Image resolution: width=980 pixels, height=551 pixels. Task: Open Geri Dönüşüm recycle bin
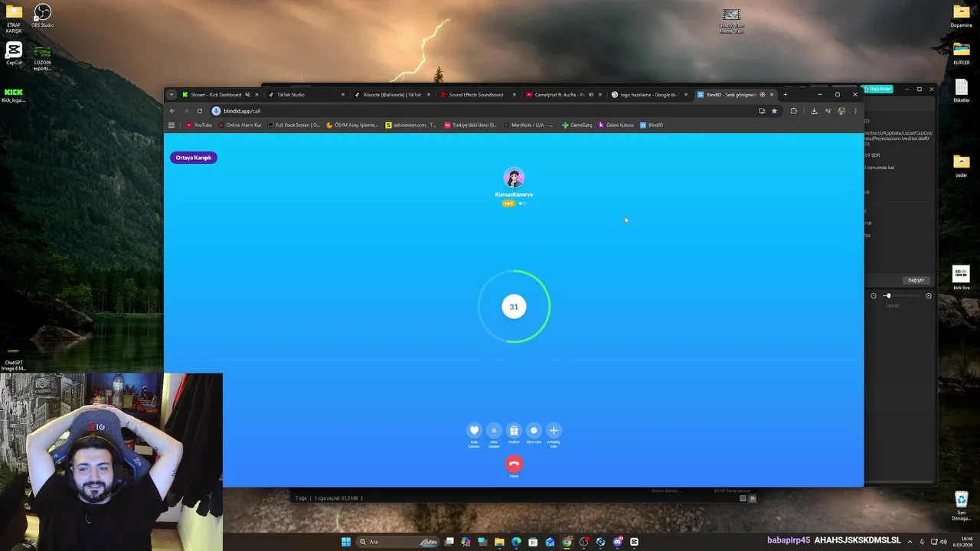[x=961, y=507]
